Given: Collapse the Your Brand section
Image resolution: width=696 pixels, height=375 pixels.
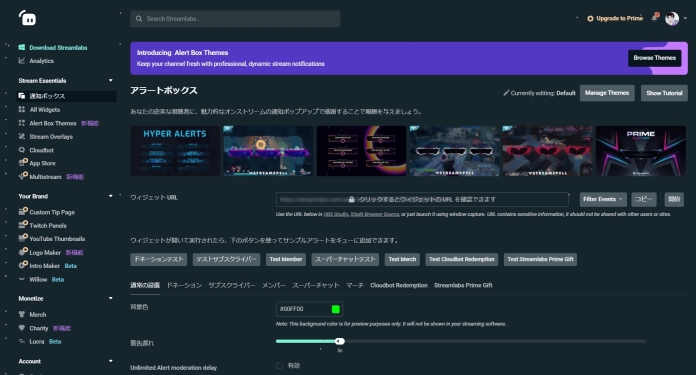Looking at the screenshot, I should point(111,196).
